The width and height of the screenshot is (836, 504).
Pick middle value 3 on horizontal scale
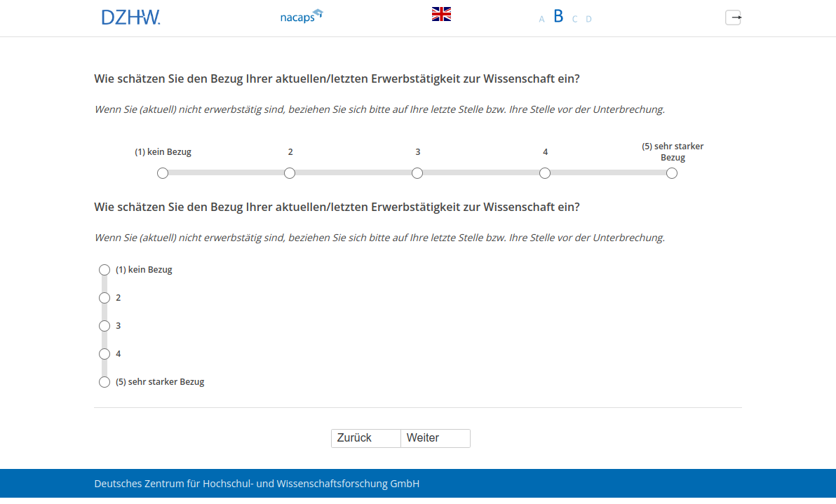tap(417, 173)
